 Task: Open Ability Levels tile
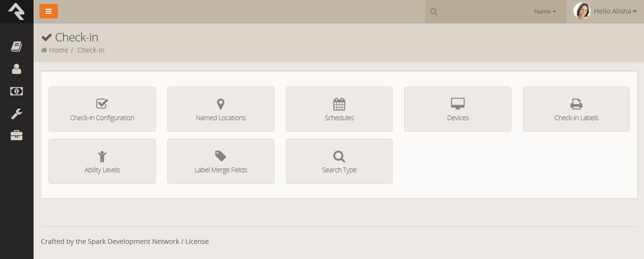(x=102, y=161)
